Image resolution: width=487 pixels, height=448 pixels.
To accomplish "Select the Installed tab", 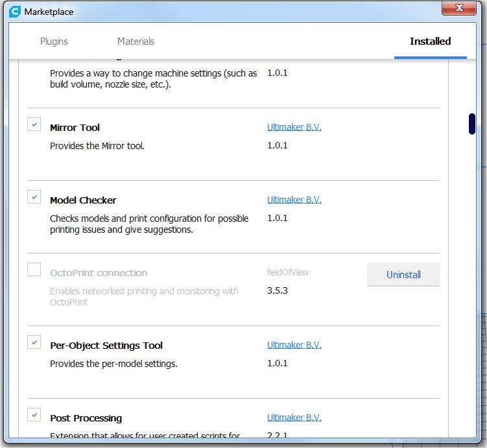I will (x=430, y=41).
